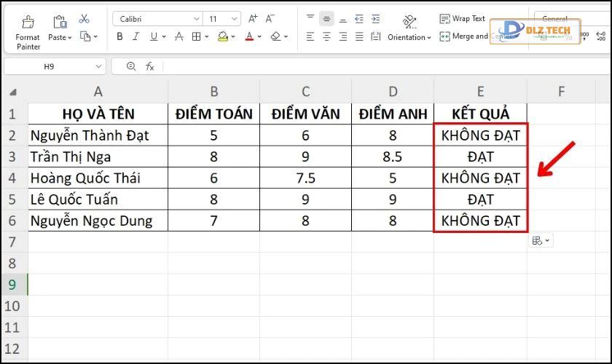Screen dimensions: 612x364
Task: Select row 2 header
Action: tap(13, 135)
